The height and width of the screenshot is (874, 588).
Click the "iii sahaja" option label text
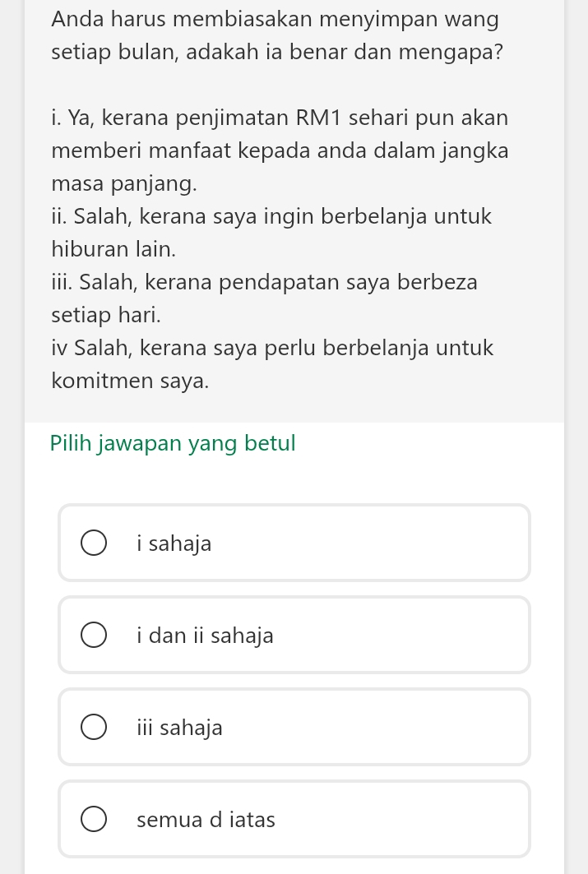point(180,728)
